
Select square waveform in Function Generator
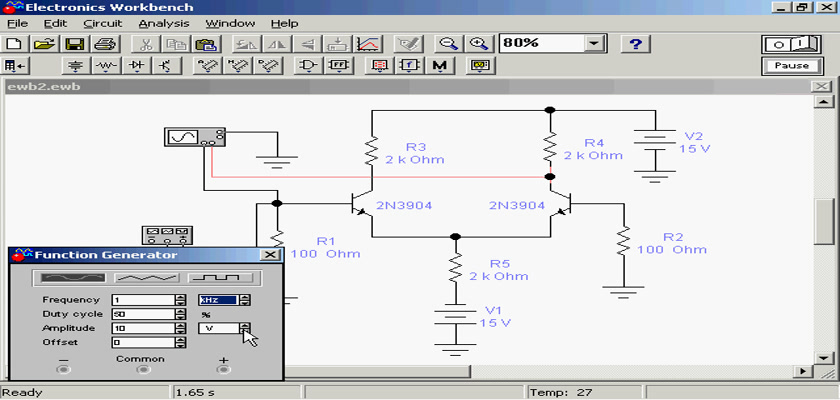[223, 278]
